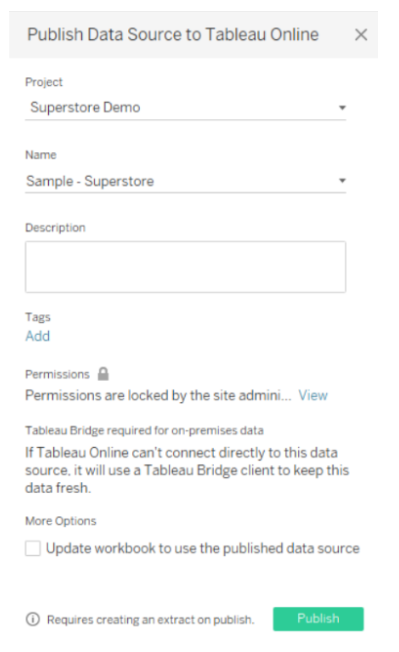Click the Permissions are locked message text
Image resolution: width=399 pixels, height=652 pixels.
[158, 395]
